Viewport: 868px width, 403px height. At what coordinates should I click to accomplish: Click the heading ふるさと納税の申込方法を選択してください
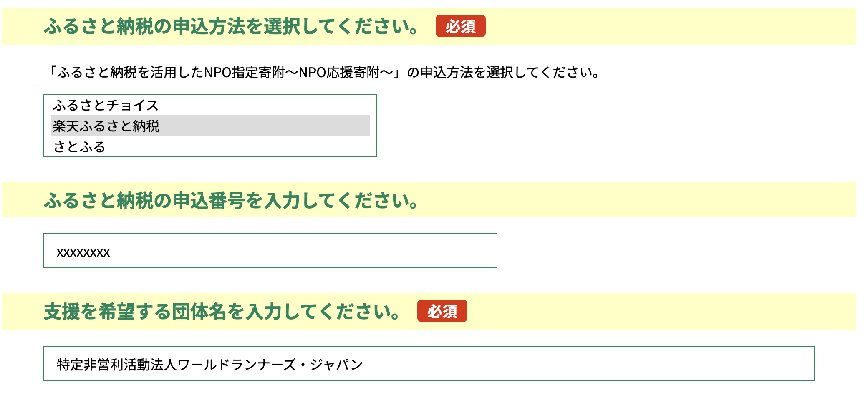(x=231, y=26)
